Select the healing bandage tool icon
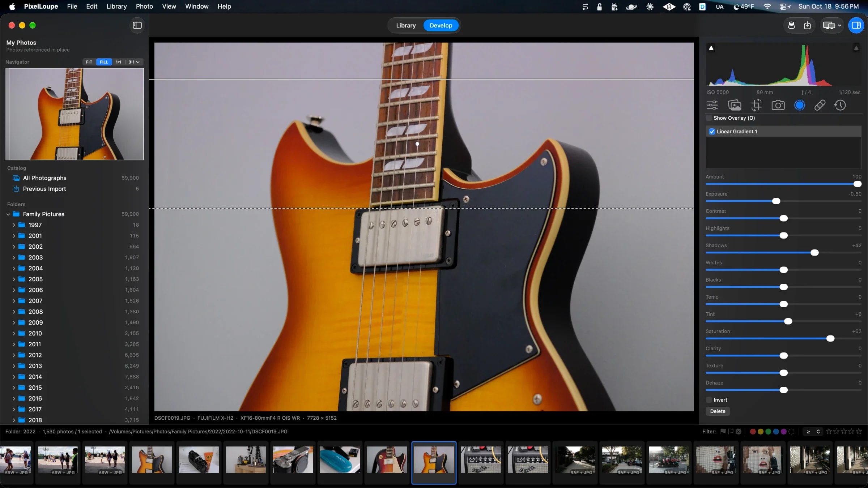868x488 pixels. (x=820, y=105)
